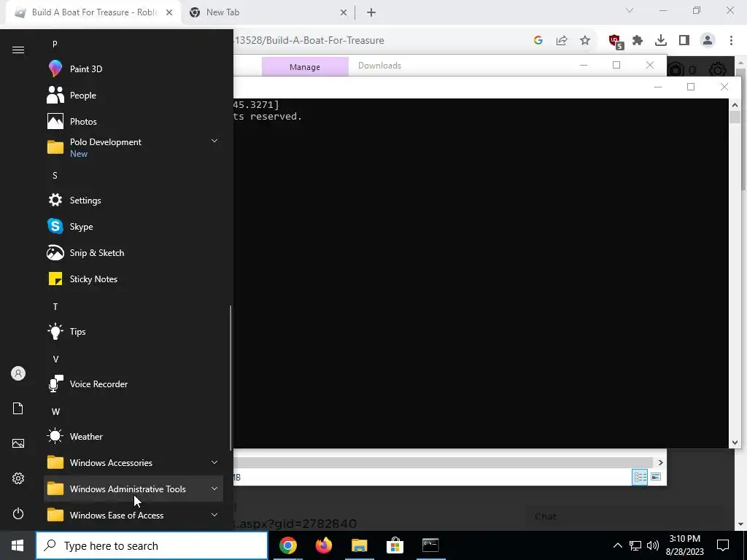Click File Explorer horizontal scroll right arrow

[660, 462]
